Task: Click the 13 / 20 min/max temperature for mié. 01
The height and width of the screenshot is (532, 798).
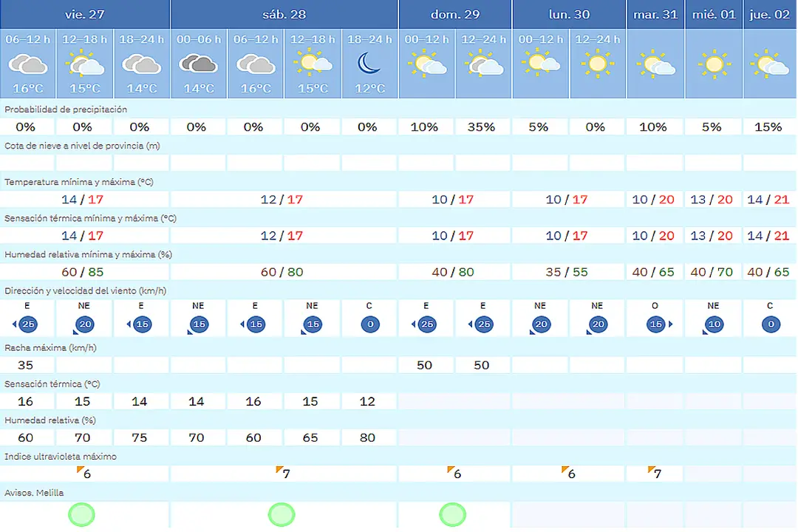Action: pyautogui.click(x=712, y=199)
